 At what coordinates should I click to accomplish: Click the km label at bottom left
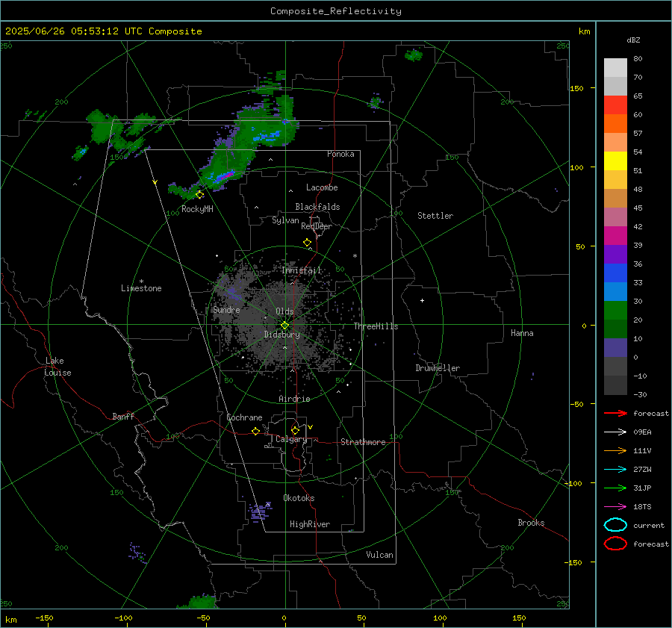tap(11, 620)
